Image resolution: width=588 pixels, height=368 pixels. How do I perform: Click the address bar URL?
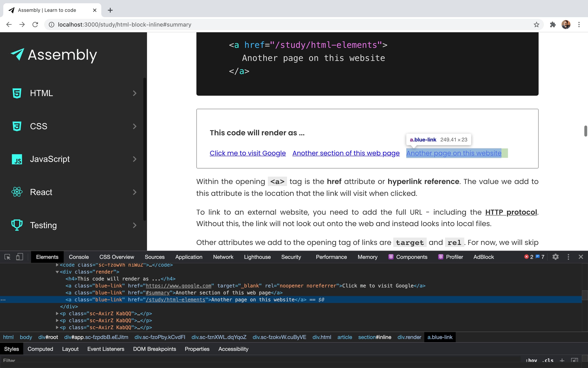[124, 25]
